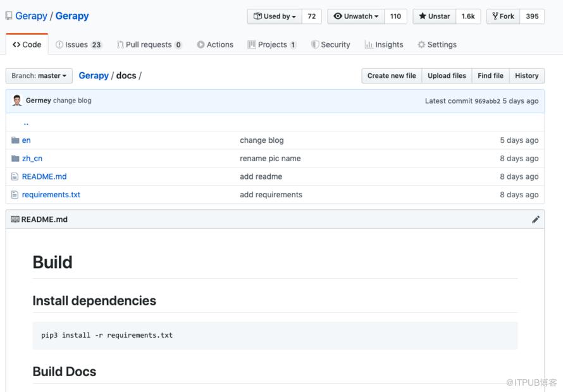Click the fork count 395
Screen dimensions: 563x392
532,16
